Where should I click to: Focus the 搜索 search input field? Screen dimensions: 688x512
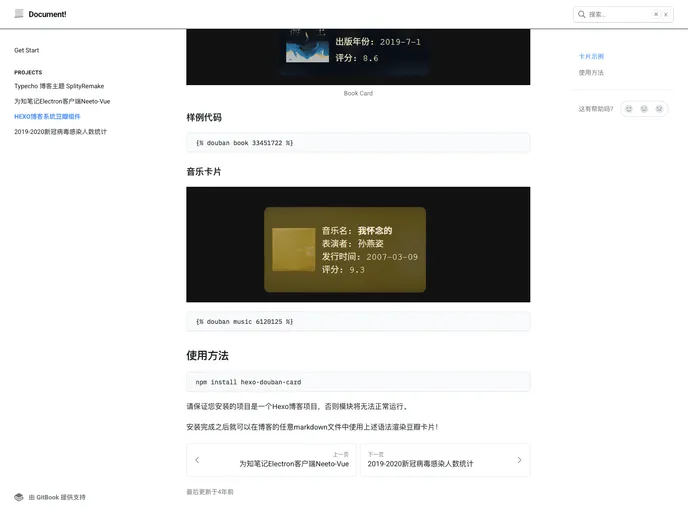(x=623, y=14)
